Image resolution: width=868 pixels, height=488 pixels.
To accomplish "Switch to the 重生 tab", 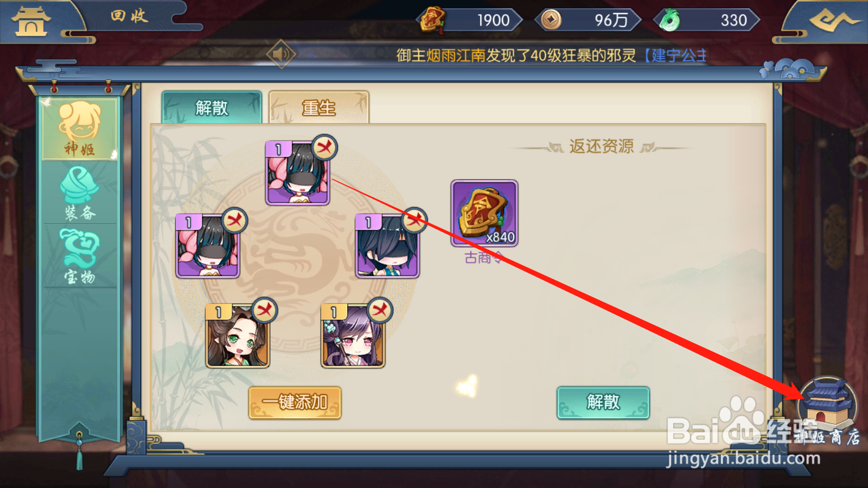I will pyautogui.click(x=319, y=107).
